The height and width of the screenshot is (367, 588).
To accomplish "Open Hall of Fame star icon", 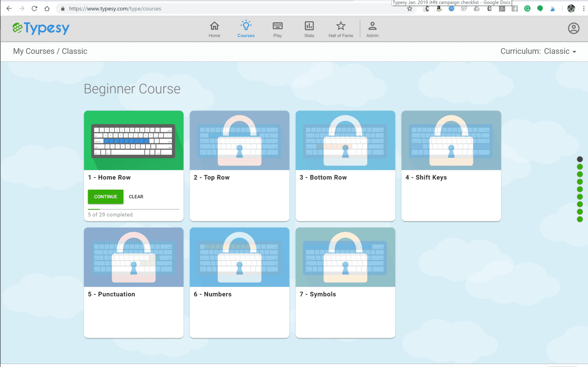I will (341, 26).
